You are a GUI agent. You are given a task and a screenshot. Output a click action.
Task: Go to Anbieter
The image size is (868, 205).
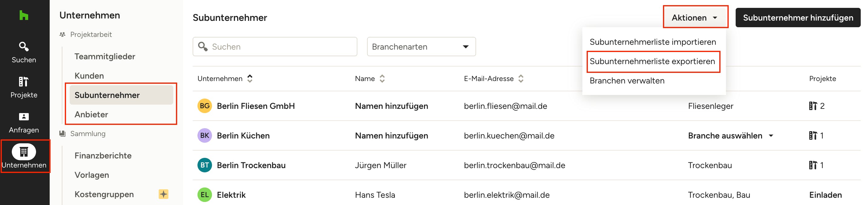pyautogui.click(x=91, y=115)
